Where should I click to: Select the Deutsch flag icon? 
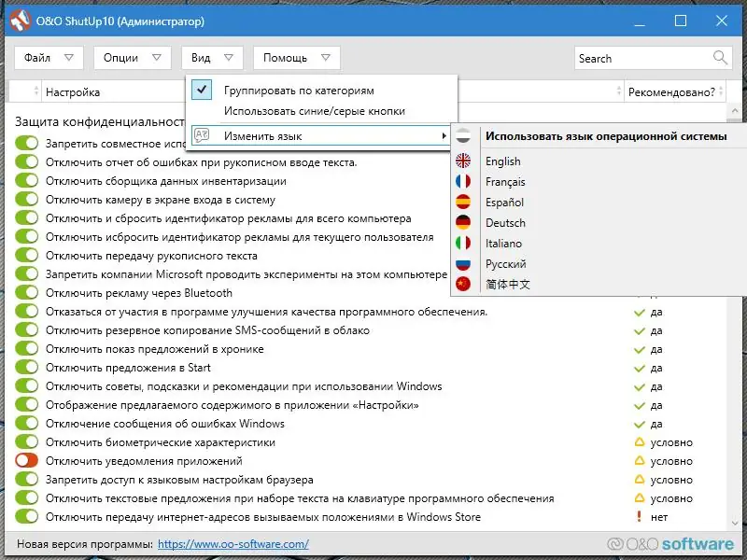[x=462, y=222]
